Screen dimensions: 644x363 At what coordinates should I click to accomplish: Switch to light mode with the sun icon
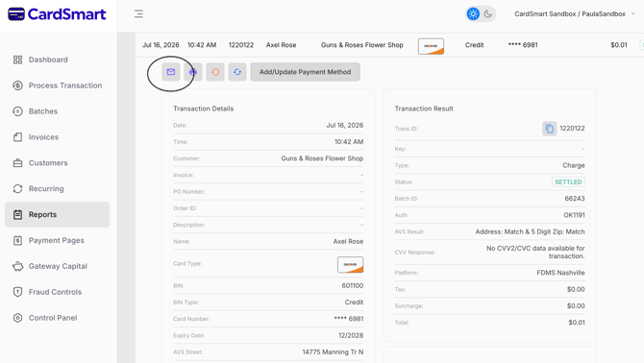(x=473, y=14)
